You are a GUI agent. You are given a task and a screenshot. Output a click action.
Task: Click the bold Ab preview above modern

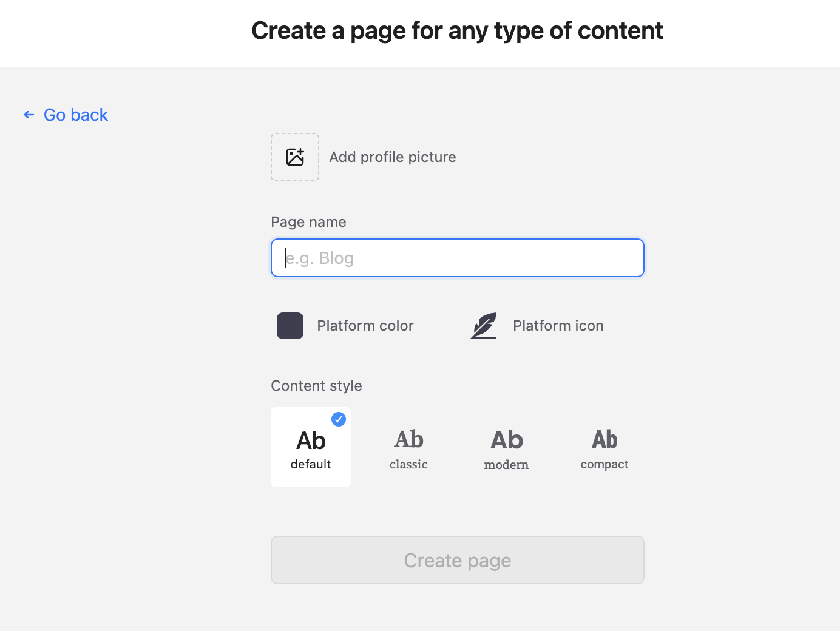[x=506, y=440]
